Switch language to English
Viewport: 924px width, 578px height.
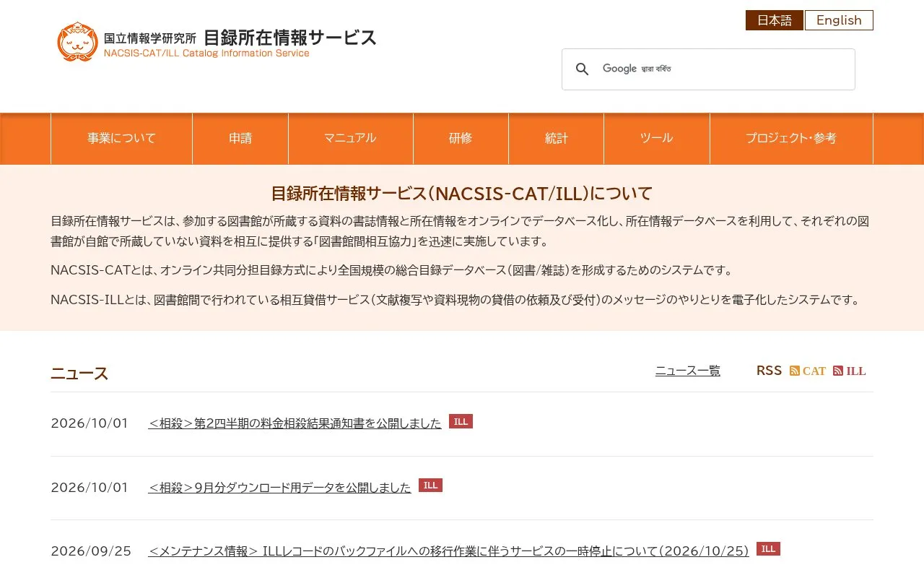click(x=839, y=20)
